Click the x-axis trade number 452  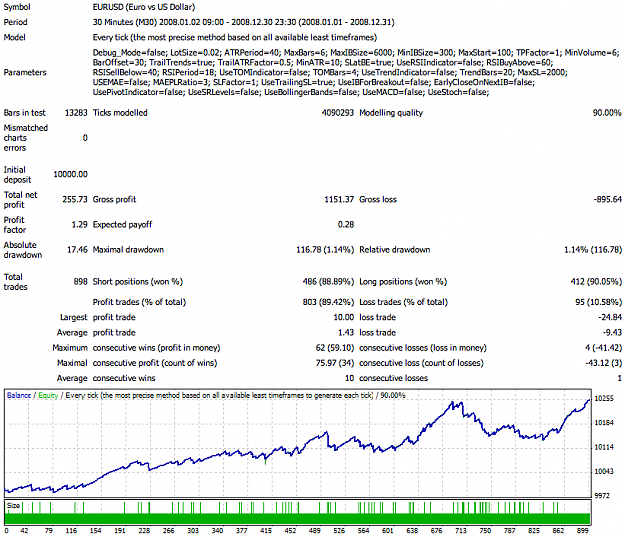(x=290, y=531)
